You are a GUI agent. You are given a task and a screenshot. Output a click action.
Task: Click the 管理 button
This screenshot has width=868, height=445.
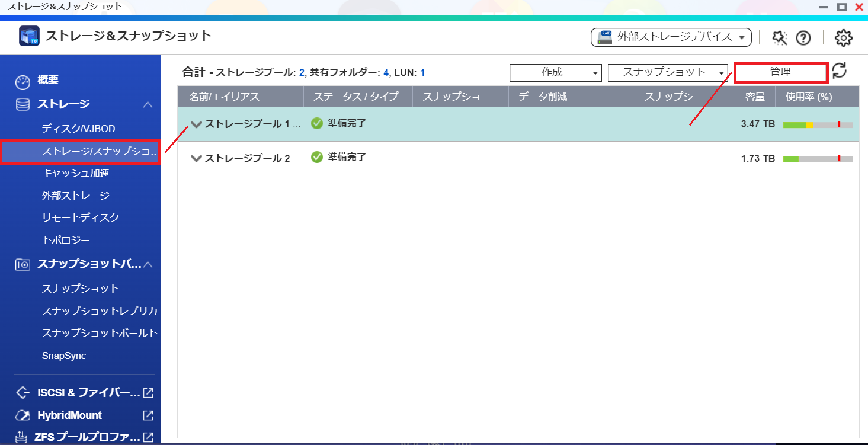pyautogui.click(x=780, y=72)
